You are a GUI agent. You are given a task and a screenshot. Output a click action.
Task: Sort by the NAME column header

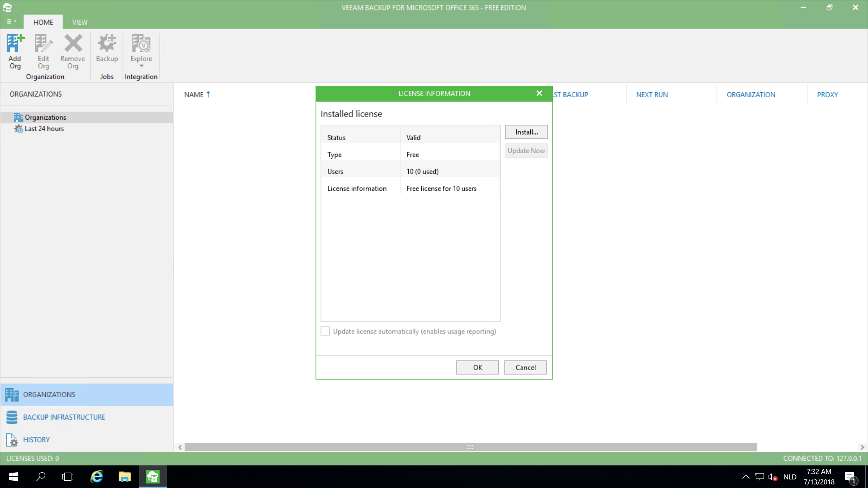pos(194,94)
